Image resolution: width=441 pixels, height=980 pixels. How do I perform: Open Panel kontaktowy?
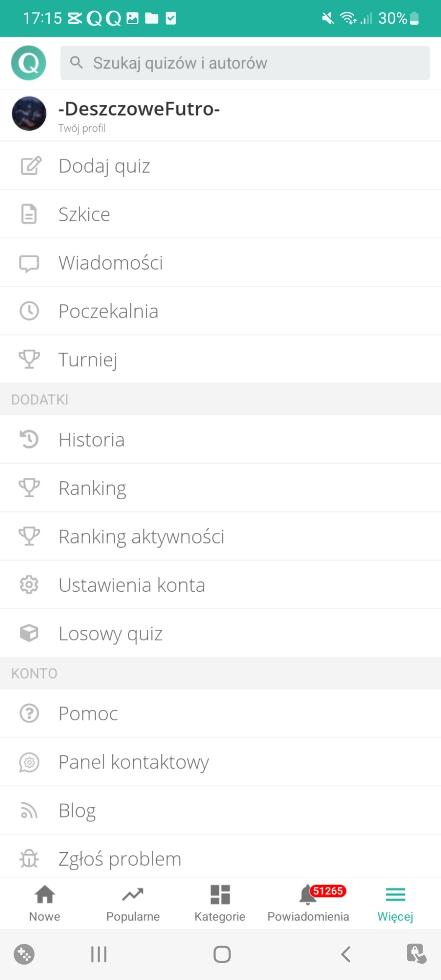tap(134, 762)
